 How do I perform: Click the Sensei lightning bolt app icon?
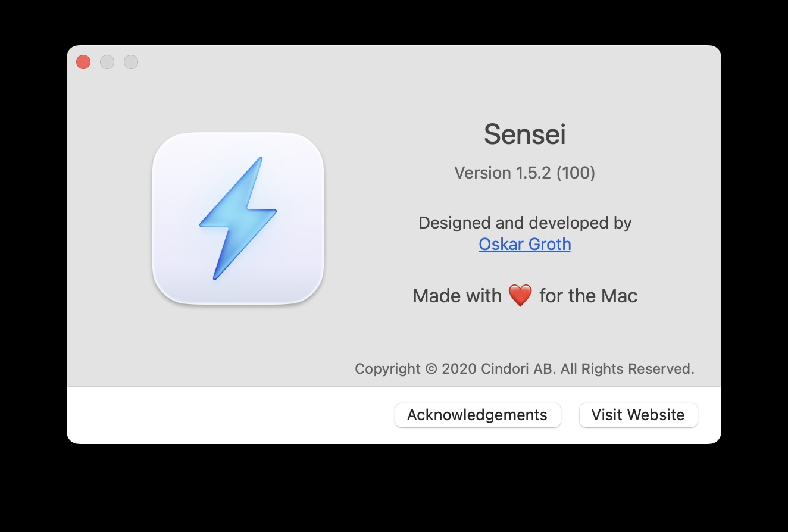pos(238,218)
